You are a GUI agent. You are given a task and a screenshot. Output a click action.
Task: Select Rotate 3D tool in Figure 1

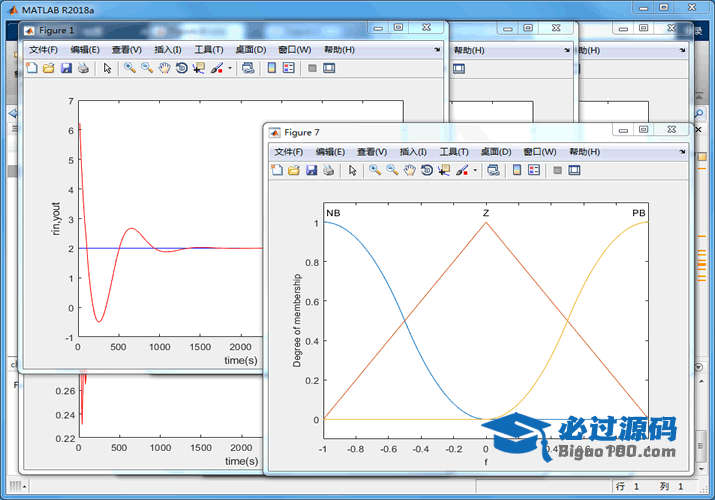pyautogui.click(x=181, y=68)
